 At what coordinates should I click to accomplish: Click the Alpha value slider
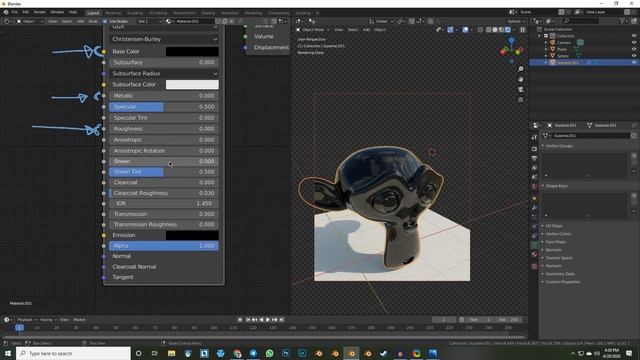click(164, 246)
